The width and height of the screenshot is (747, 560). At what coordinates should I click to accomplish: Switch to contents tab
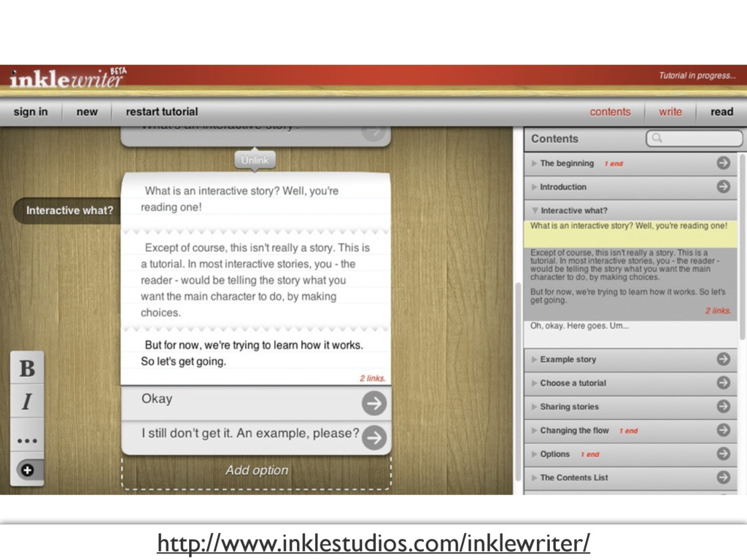(610, 112)
